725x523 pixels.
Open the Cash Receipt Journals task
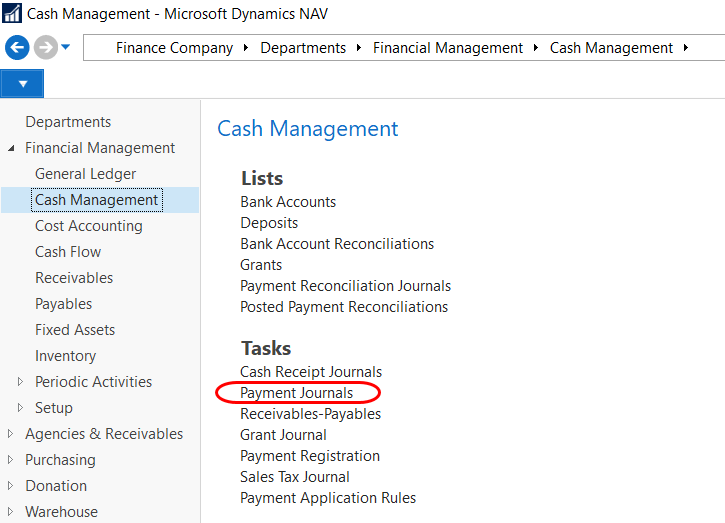(x=311, y=372)
